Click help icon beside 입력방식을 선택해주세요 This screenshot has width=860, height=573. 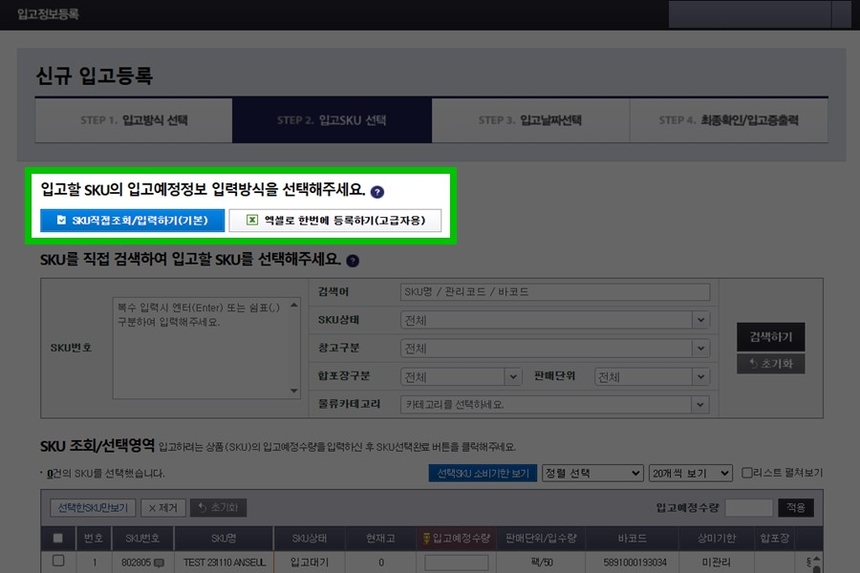tap(377, 192)
